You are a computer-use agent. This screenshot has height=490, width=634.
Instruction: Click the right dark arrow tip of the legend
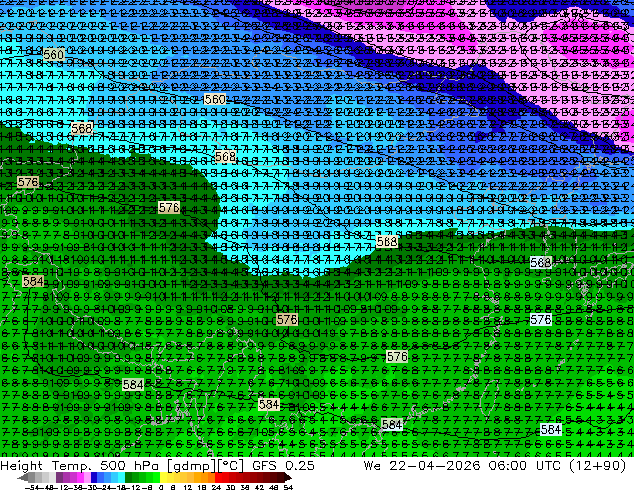(x=288, y=478)
